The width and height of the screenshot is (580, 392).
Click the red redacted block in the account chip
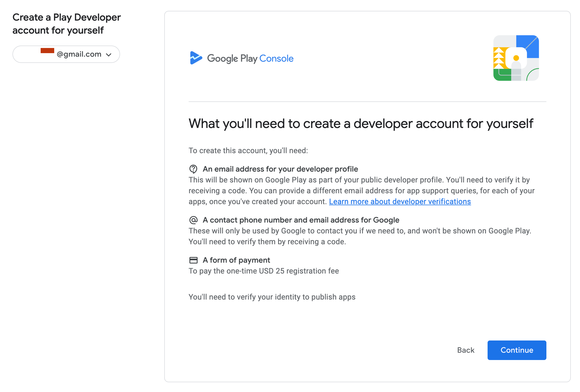coord(47,51)
